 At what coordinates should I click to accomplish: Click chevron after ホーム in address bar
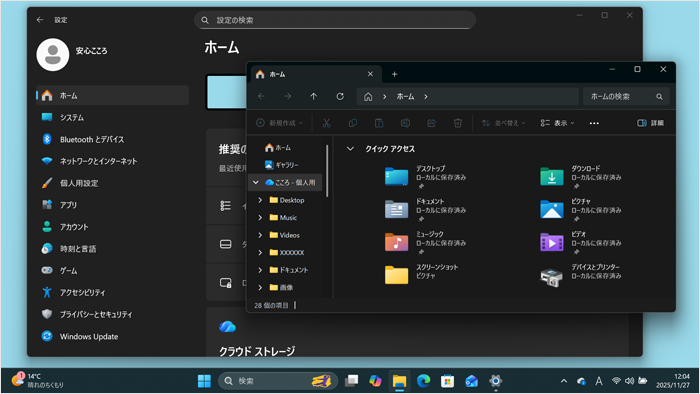tap(426, 97)
